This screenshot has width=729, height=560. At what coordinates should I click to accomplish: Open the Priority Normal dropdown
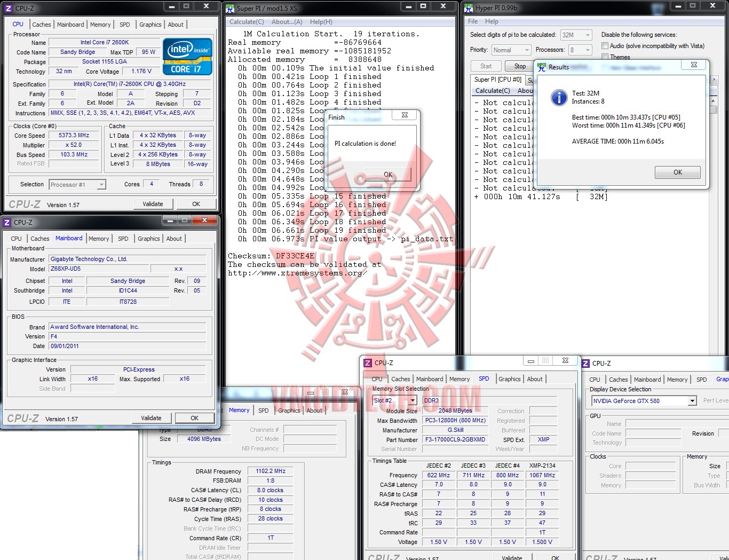click(x=511, y=50)
